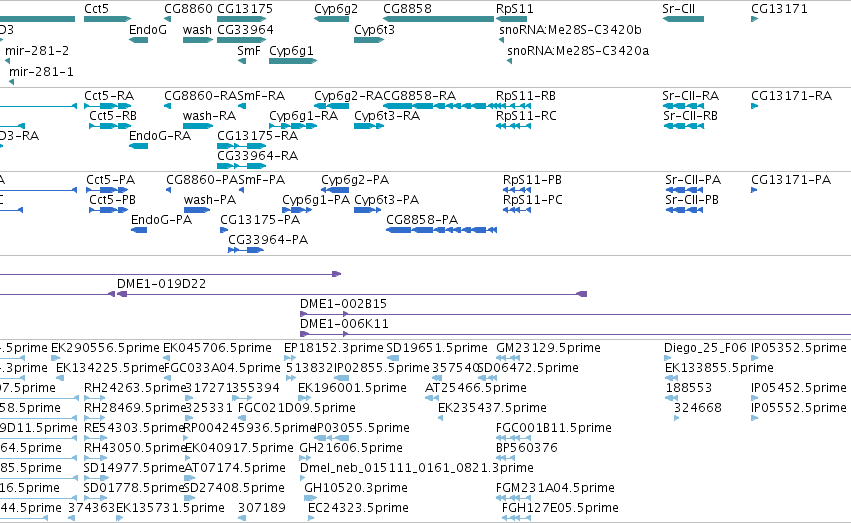
Task: Select the IP05352.5prime EST label
Action: [x=799, y=348]
